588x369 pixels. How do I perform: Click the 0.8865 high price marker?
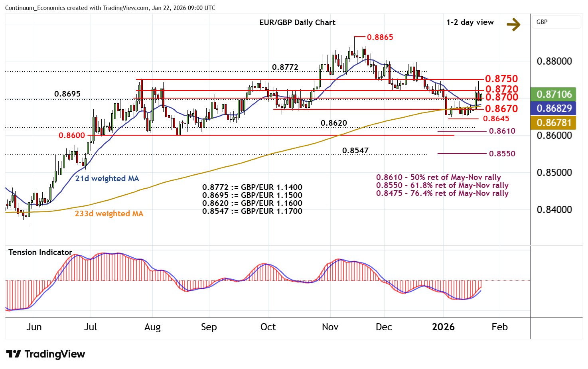click(380, 37)
